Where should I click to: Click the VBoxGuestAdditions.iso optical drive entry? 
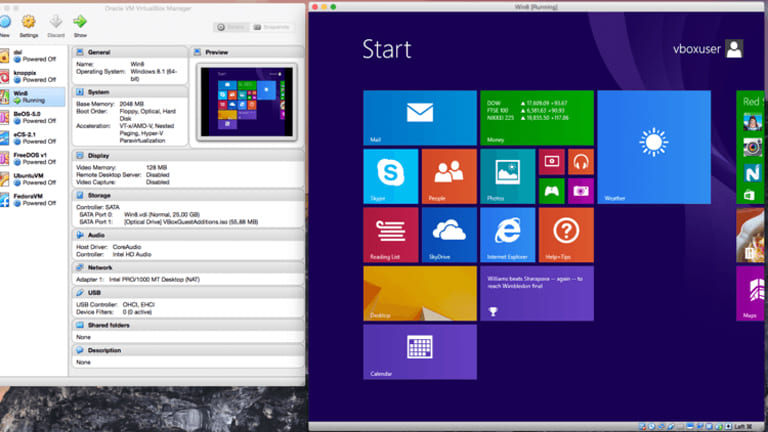[x=191, y=222]
